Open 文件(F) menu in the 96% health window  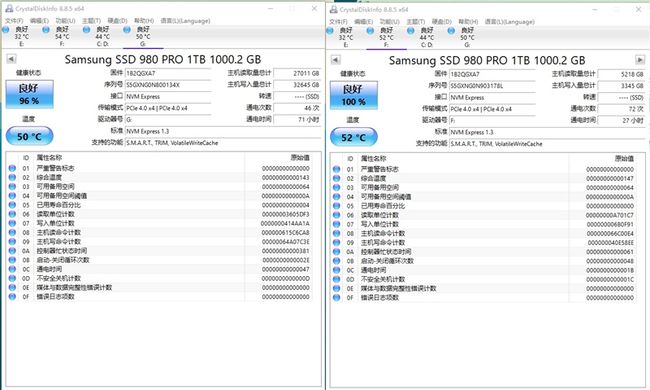[14, 21]
